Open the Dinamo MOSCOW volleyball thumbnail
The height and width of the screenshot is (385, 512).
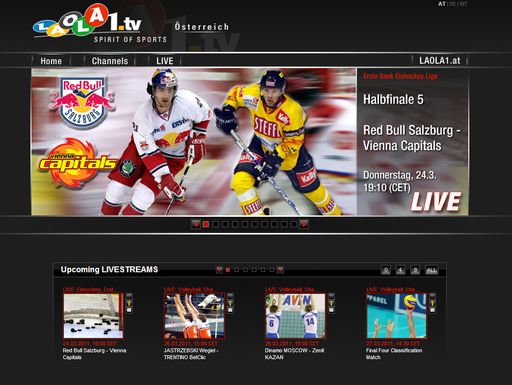point(295,316)
